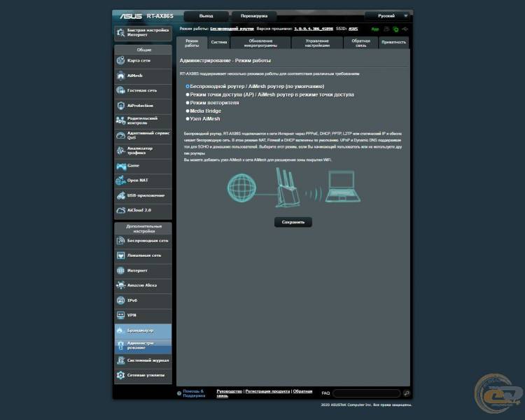
Task: Click Сохранить save button
Action: 293,222
